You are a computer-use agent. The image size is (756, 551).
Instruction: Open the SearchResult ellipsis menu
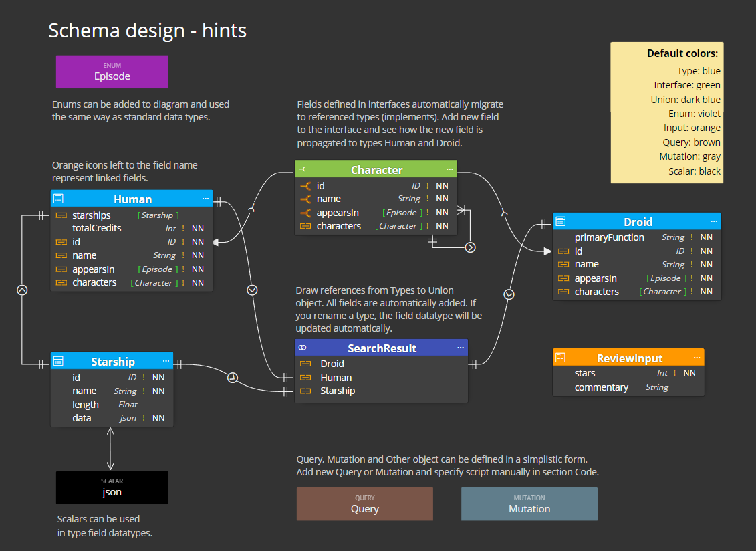[461, 348]
